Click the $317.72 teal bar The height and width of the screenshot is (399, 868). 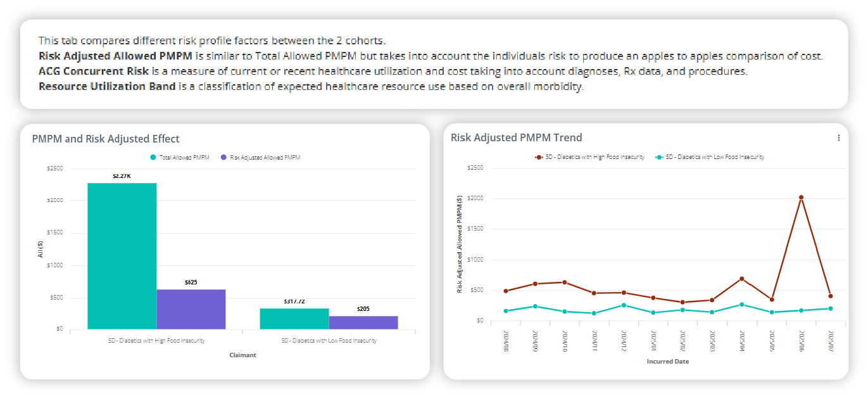coord(294,319)
